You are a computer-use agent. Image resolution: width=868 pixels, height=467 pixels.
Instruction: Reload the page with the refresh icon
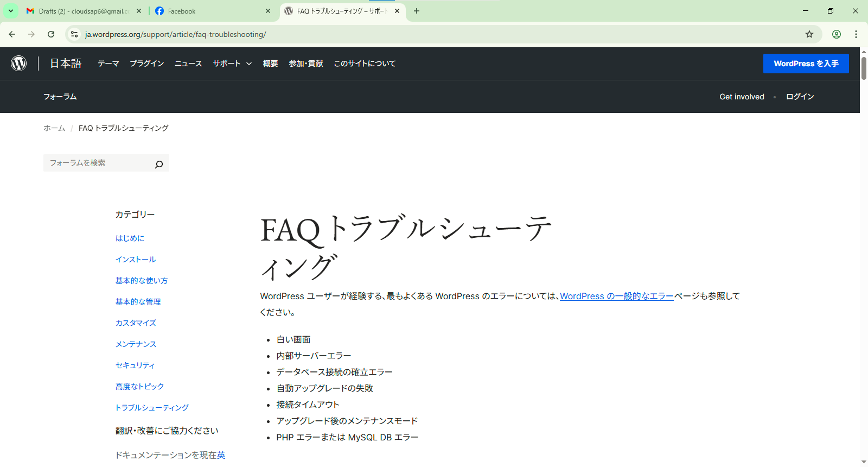tap(51, 34)
